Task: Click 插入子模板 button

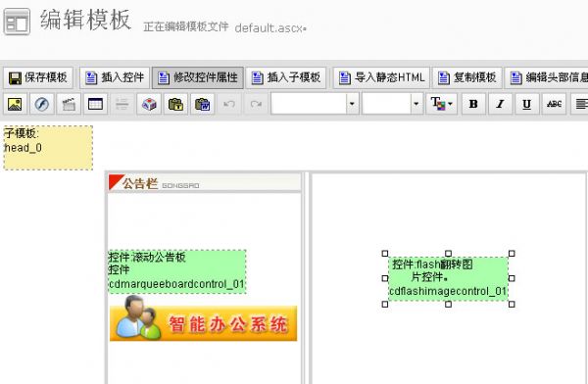Action: [286, 77]
